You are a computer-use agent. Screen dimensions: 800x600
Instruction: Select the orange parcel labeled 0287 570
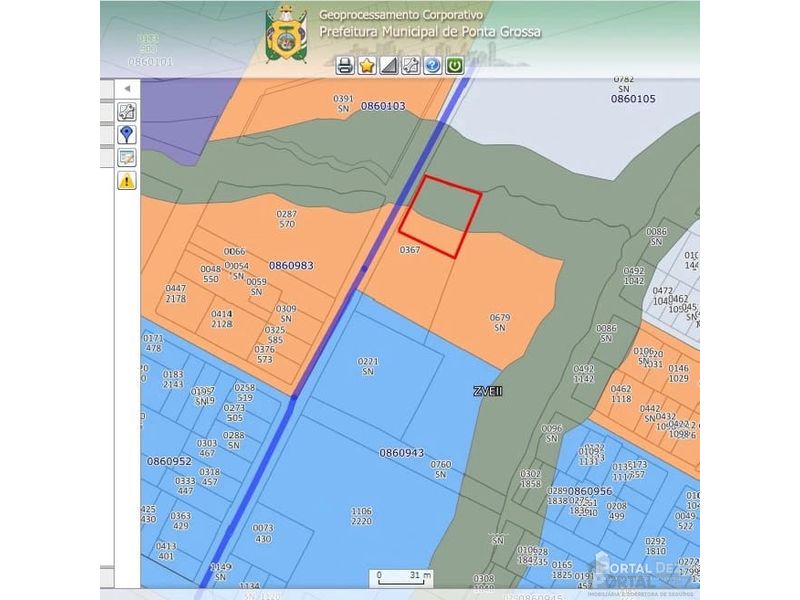[286, 219]
